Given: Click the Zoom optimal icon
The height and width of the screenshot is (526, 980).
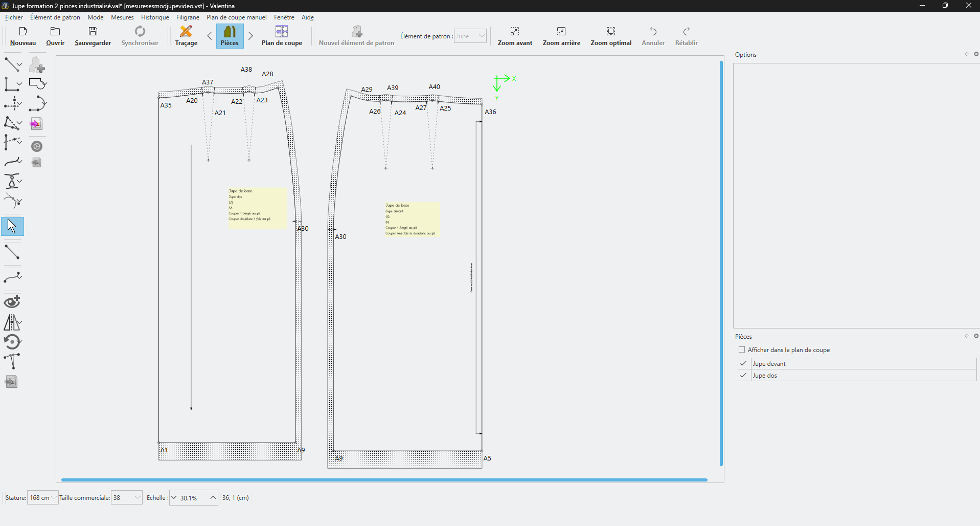Looking at the screenshot, I should pyautogui.click(x=611, y=32).
